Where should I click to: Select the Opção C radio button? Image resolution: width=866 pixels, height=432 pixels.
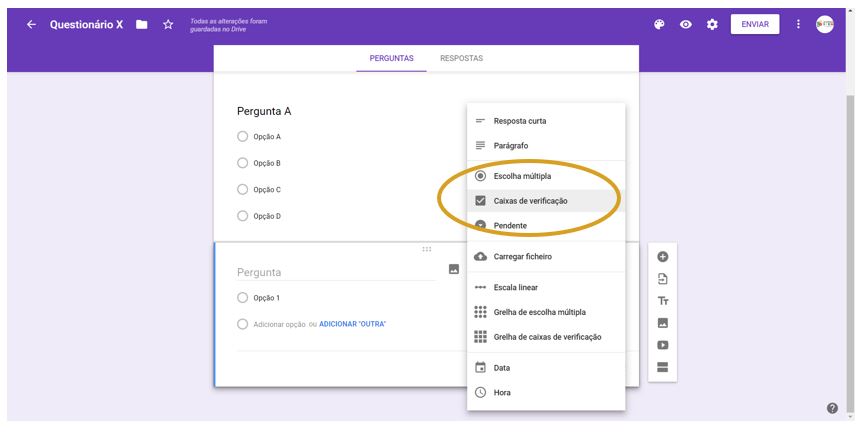click(242, 189)
